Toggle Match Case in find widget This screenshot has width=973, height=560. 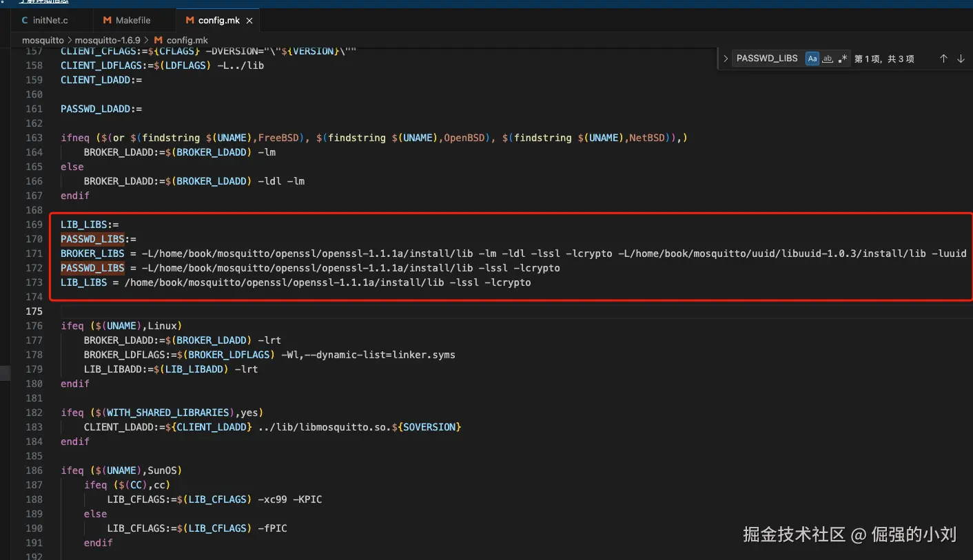pyautogui.click(x=812, y=59)
